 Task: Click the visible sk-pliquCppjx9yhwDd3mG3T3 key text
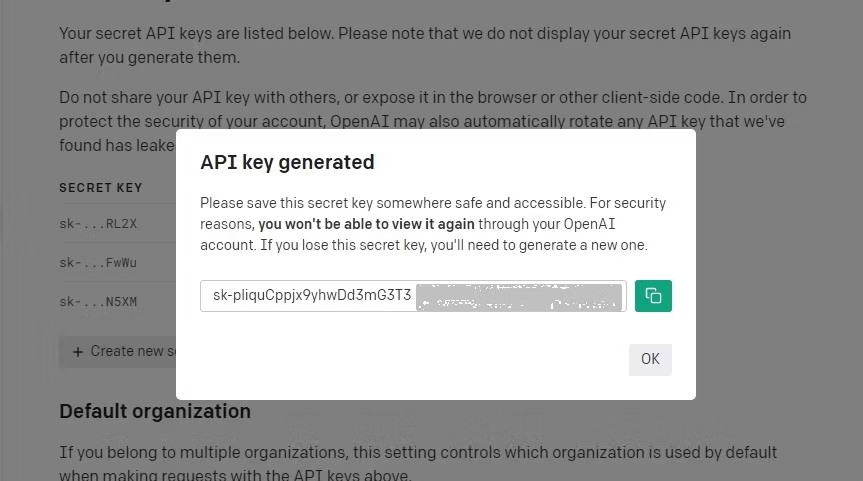[312, 296]
